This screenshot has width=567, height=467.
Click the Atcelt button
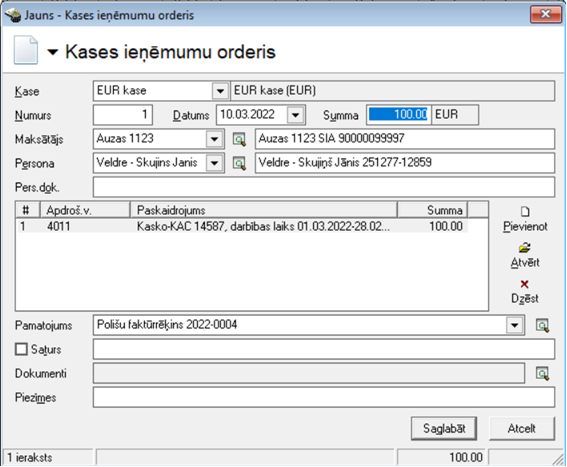521,429
